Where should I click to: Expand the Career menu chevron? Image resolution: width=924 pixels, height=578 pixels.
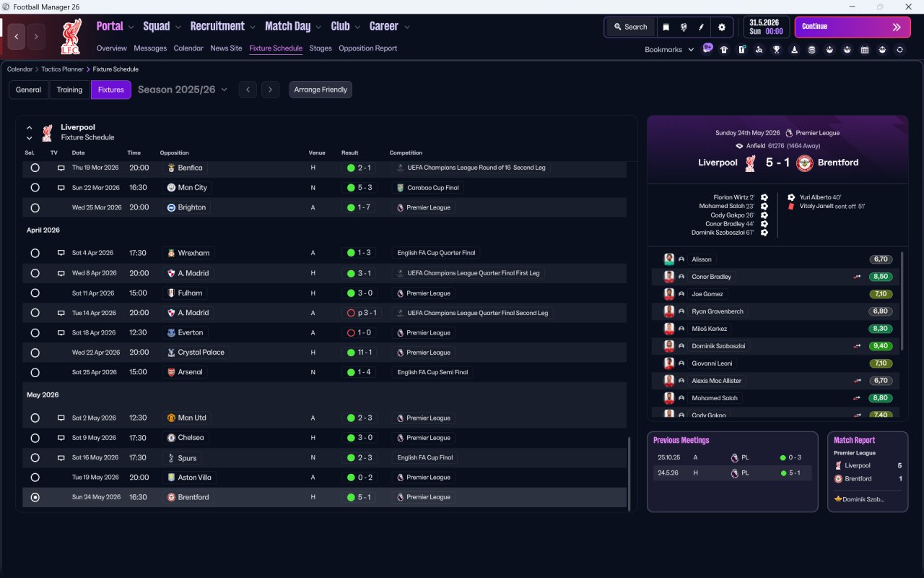407,27
